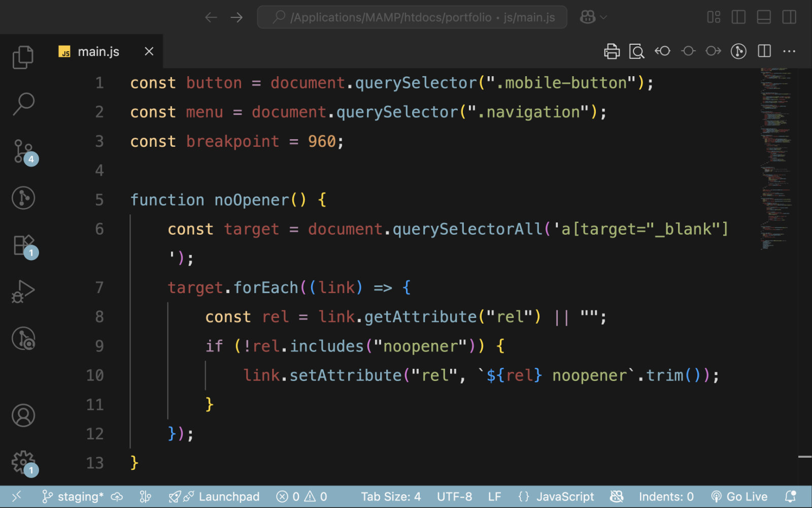812x508 pixels.
Task: Open Manage gear menu
Action: pos(24,463)
